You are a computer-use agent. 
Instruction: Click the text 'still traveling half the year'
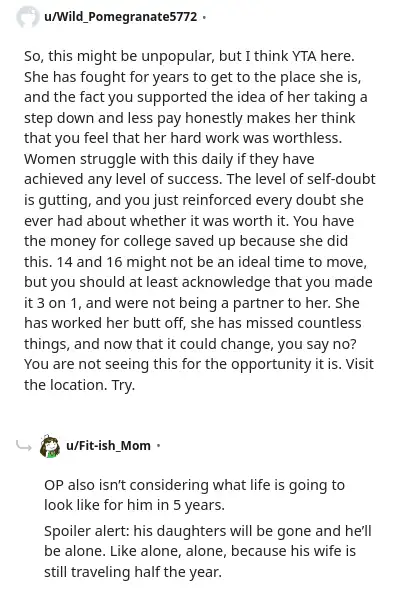133,572
